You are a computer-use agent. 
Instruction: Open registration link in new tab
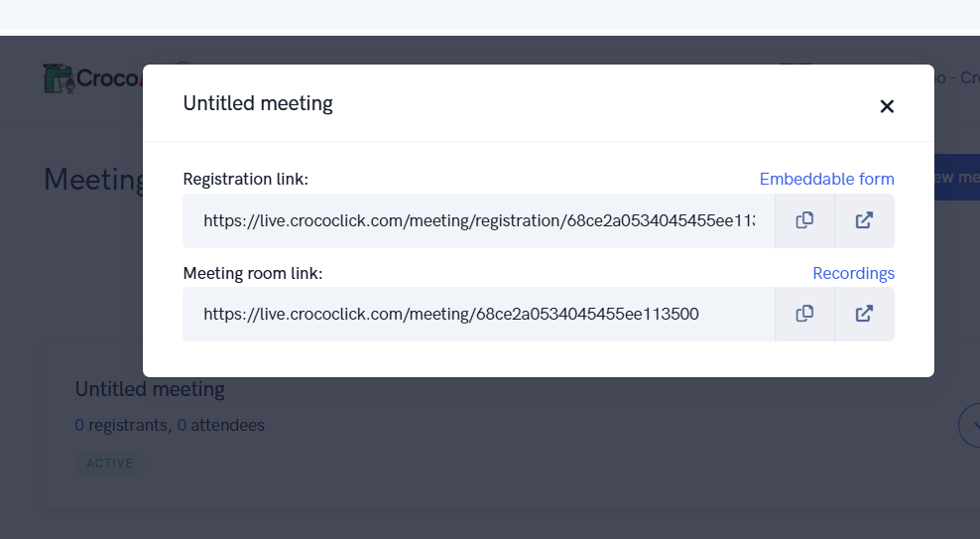[864, 220]
